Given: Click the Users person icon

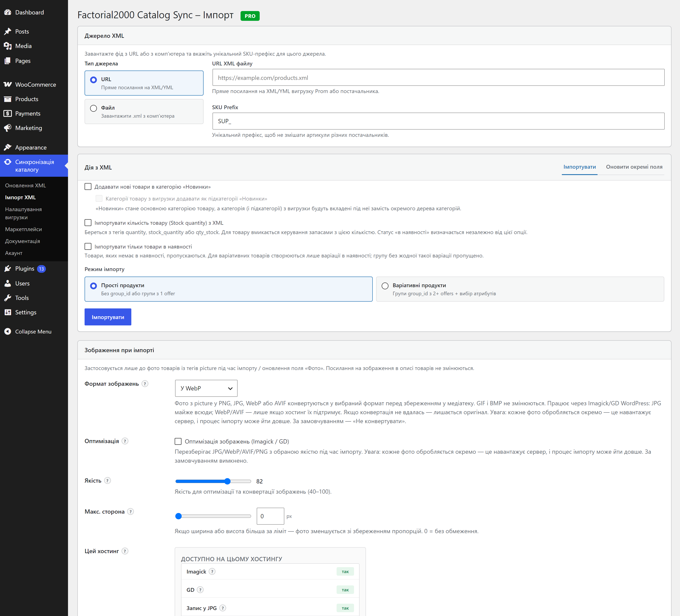Looking at the screenshot, I should 8,284.
